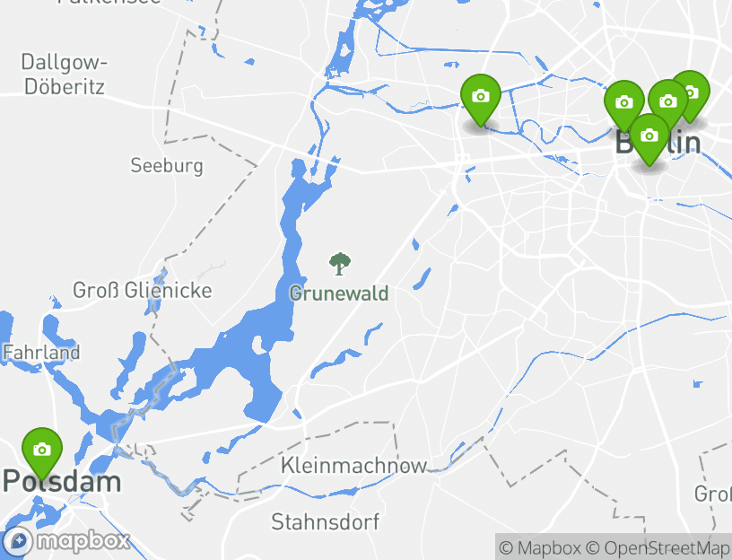Viewport: 732px width, 560px height.
Task: Click the Grunewald tree park icon
Action: coord(340,264)
